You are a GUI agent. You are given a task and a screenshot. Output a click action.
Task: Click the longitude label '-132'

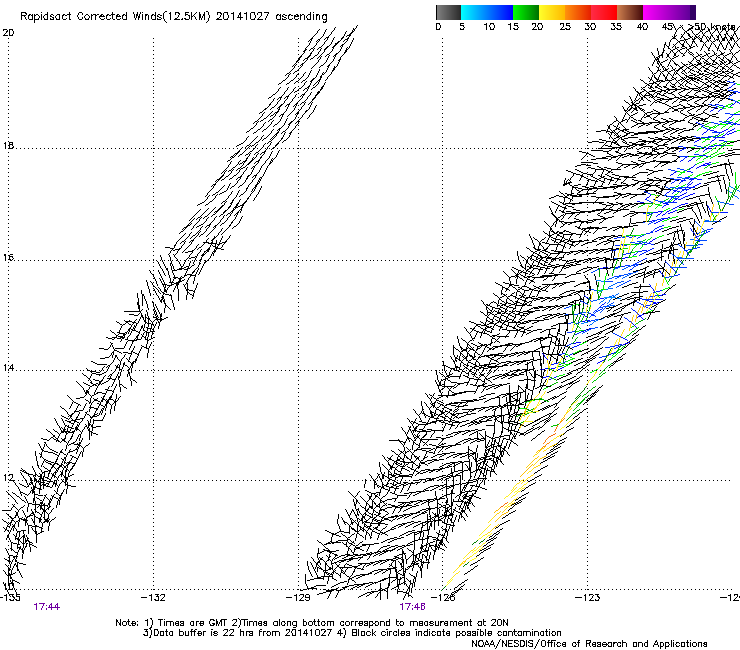click(x=153, y=598)
